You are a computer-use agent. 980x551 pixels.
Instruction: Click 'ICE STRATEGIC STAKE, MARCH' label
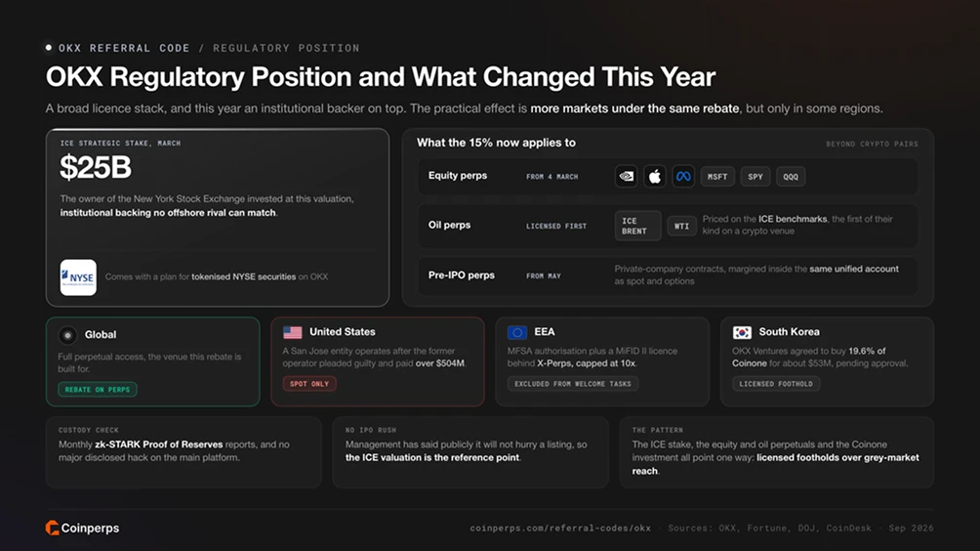pyautogui.click(x=121, y=144)
